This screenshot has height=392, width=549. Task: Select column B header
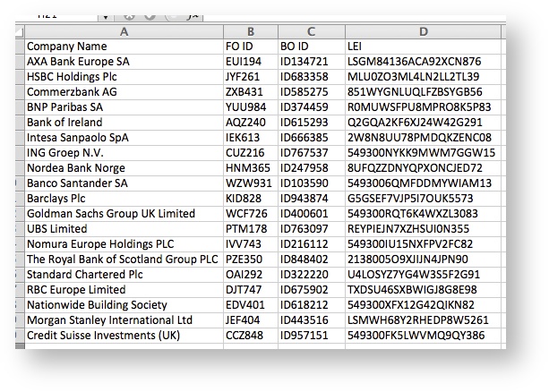pos(251,32)
